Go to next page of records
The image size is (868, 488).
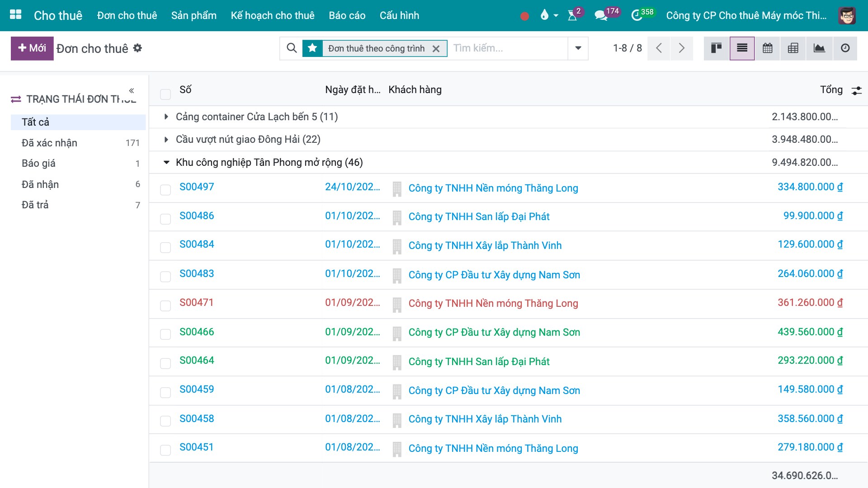tap(682, 48)
